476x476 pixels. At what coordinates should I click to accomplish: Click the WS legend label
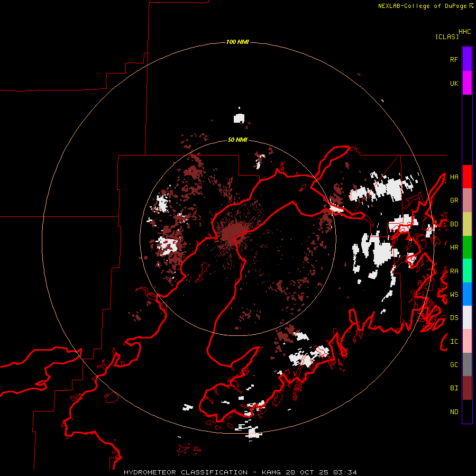[x=454, y=295]
